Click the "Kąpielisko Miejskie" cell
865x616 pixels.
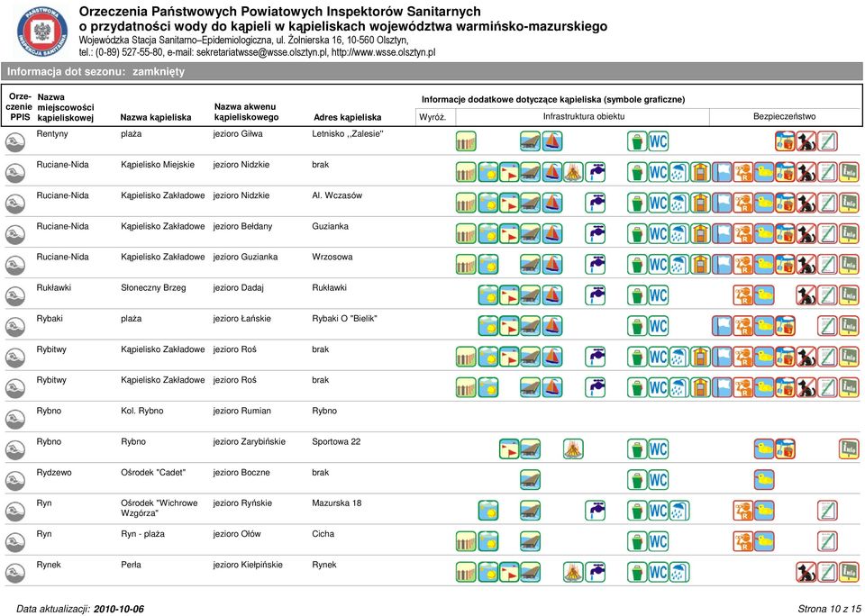point(158,165)
